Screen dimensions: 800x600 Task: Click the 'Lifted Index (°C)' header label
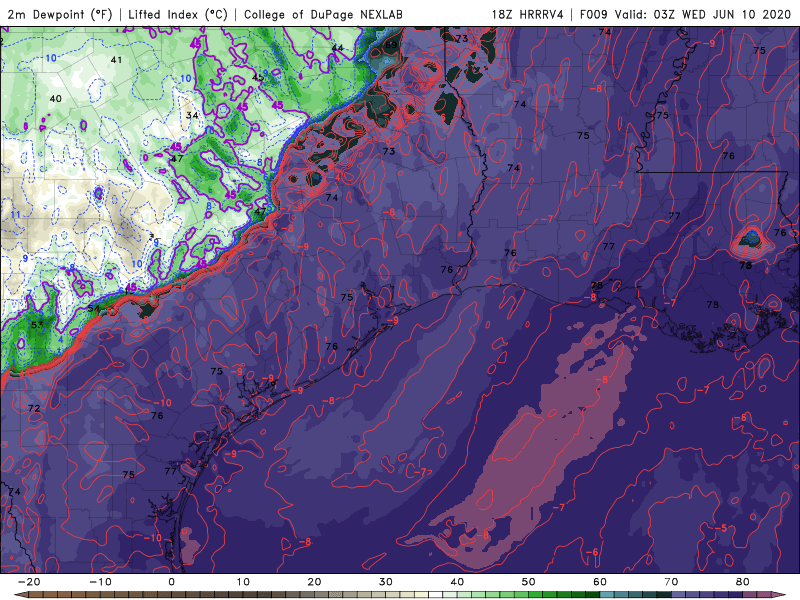178,14
